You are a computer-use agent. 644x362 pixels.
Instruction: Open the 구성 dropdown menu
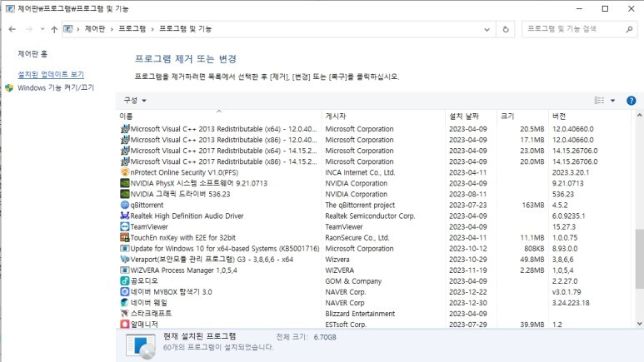[x=135, y=100]
